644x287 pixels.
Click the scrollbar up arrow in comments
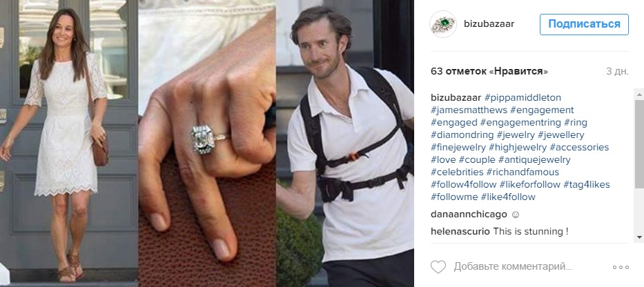pyautogui.click(x=639, y=95)
